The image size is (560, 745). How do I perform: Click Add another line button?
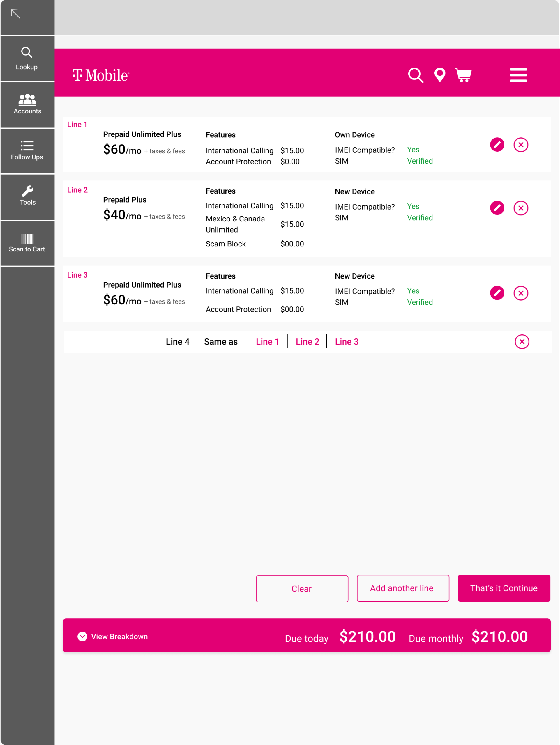point(403,588)
